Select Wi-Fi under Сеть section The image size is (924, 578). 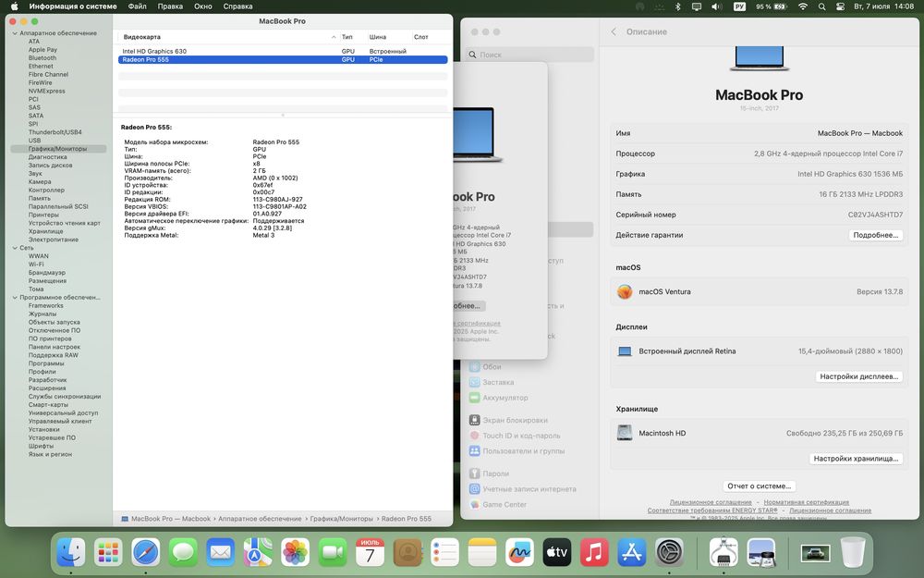[36, 264]
